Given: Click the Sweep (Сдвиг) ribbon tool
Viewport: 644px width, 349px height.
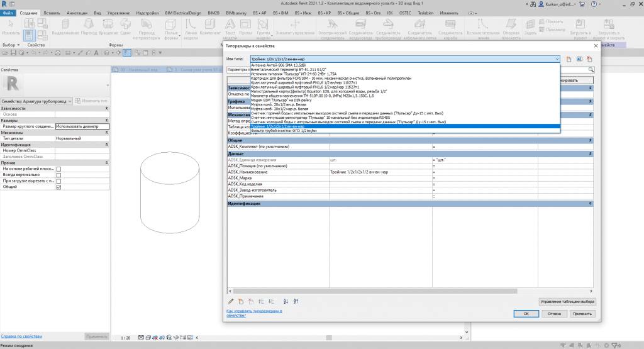Looking at the screenshot, I should [125, 27].
